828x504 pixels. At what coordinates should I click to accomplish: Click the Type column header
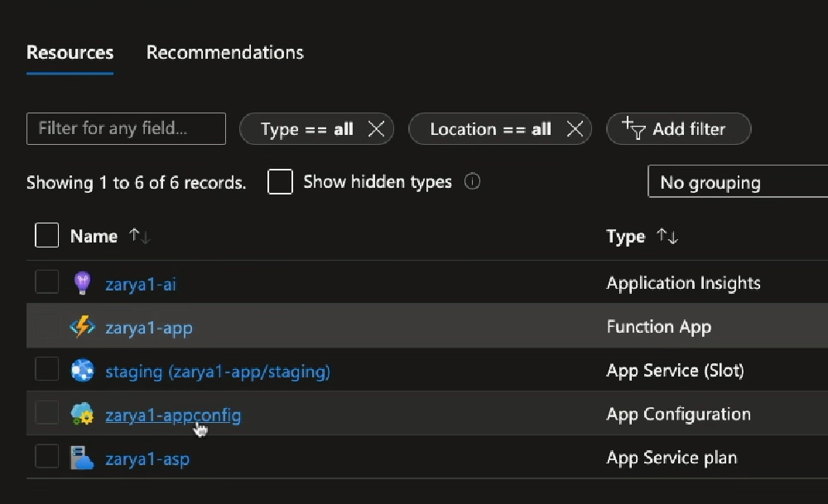click(626, 237)
